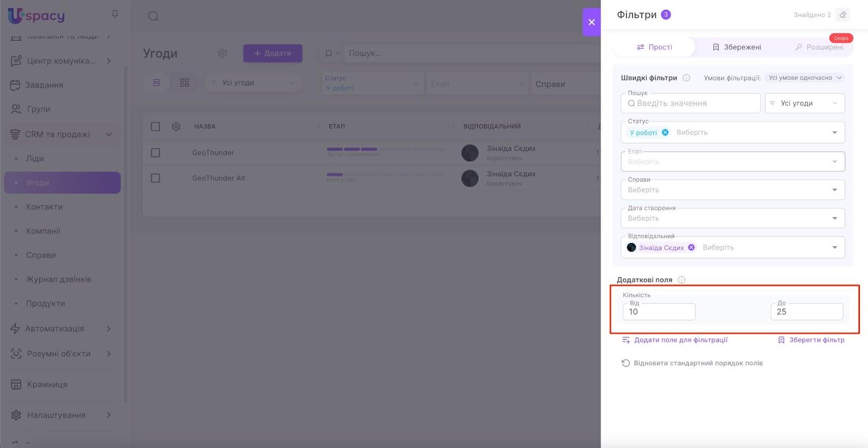The width and height of the screenshot is (868, 448).
Task: Click info icon next to Швидкі фільтри
Action: [686, 78]
